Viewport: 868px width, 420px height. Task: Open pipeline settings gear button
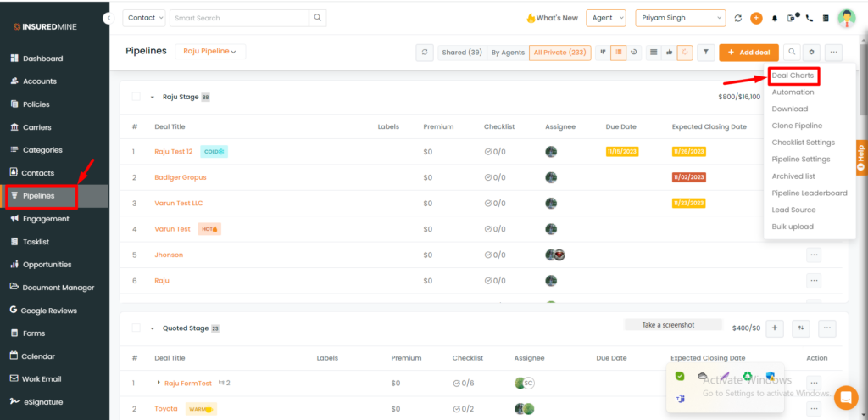pos(811,52)
